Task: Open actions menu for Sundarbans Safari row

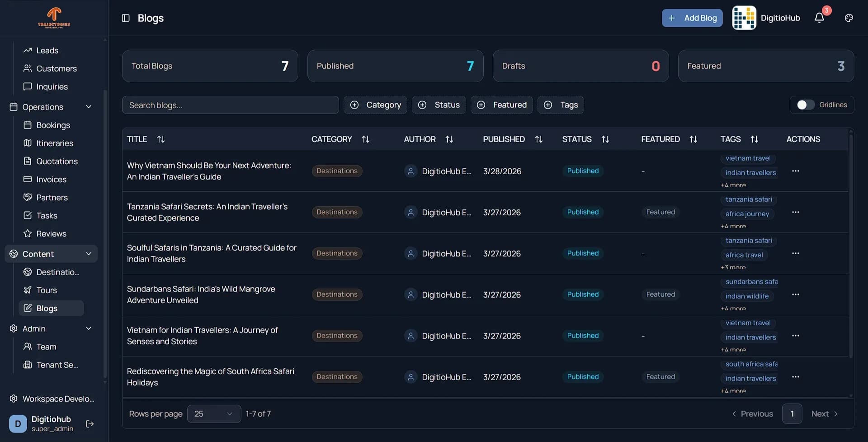Action: (796, 295)
